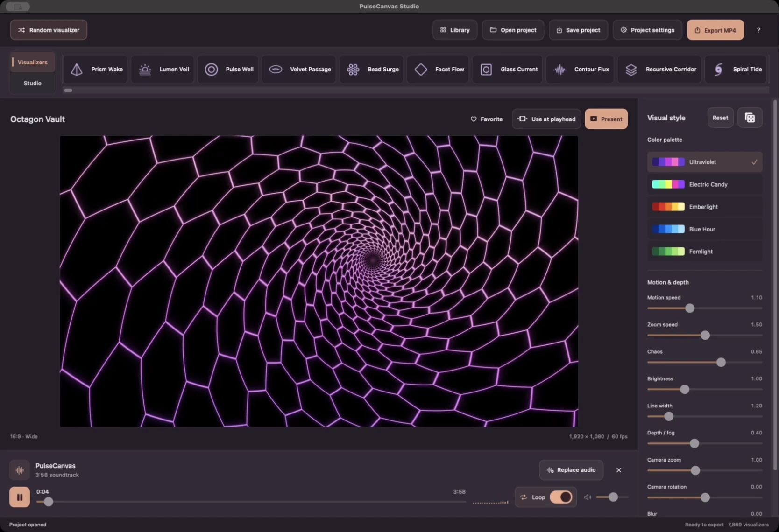Screen dimensions: 779x532
Task: Choose the Pulse Well visualizer
Action: pyautogui.click(x=228, y=69)
